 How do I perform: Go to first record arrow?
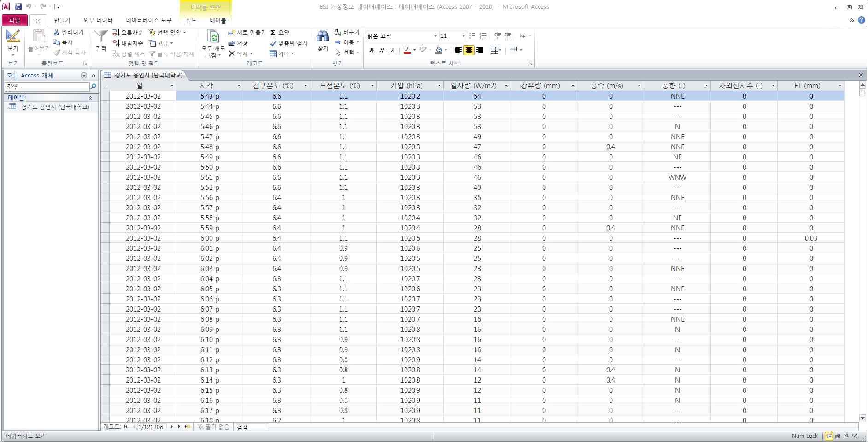point(126,427)
